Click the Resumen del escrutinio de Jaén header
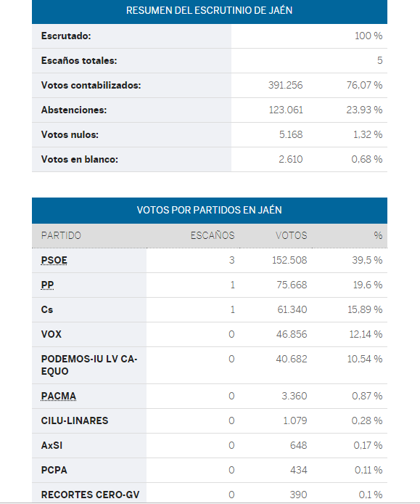The image size is (420, 504). click(x=210, y=11)
